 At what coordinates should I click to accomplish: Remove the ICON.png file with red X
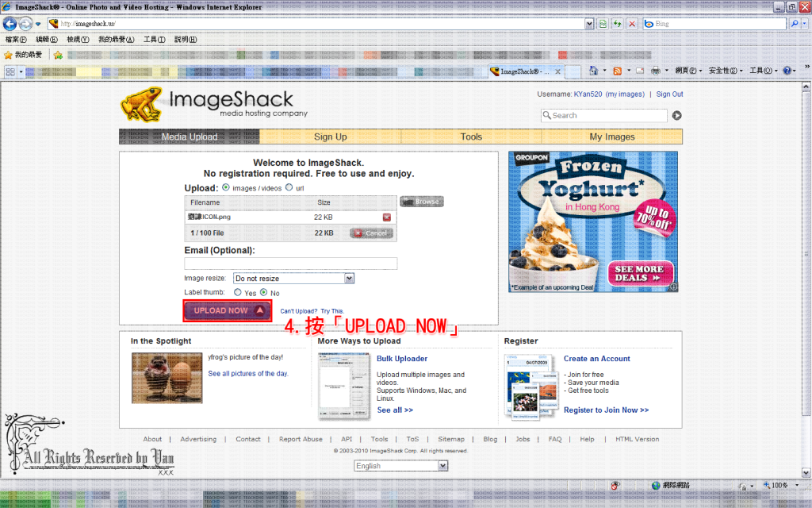(386, 217)
